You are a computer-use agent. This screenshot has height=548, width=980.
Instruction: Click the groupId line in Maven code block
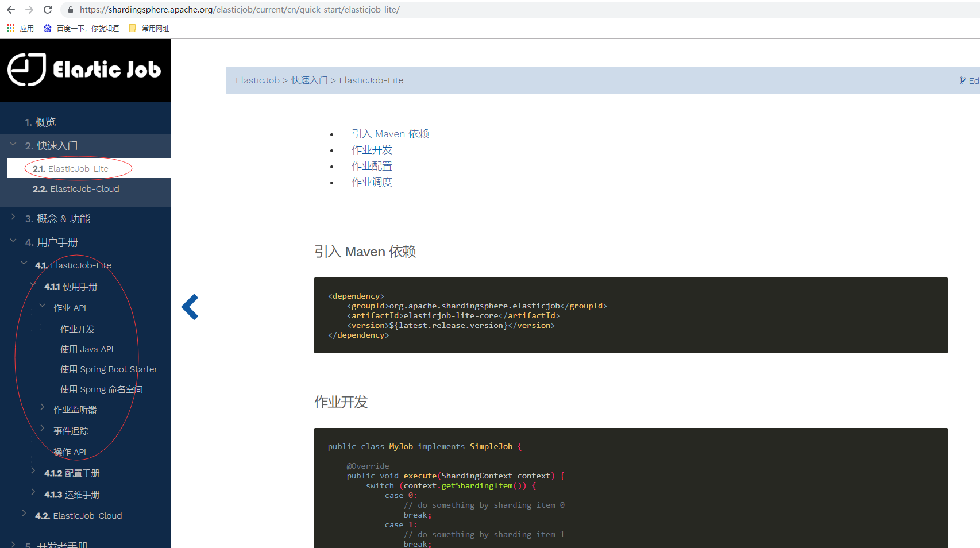point(477,306)
